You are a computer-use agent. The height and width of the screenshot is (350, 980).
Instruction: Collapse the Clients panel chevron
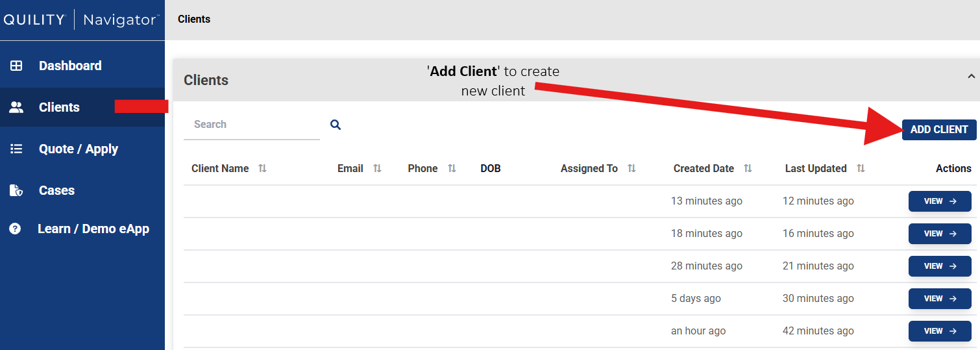(971, 77)
